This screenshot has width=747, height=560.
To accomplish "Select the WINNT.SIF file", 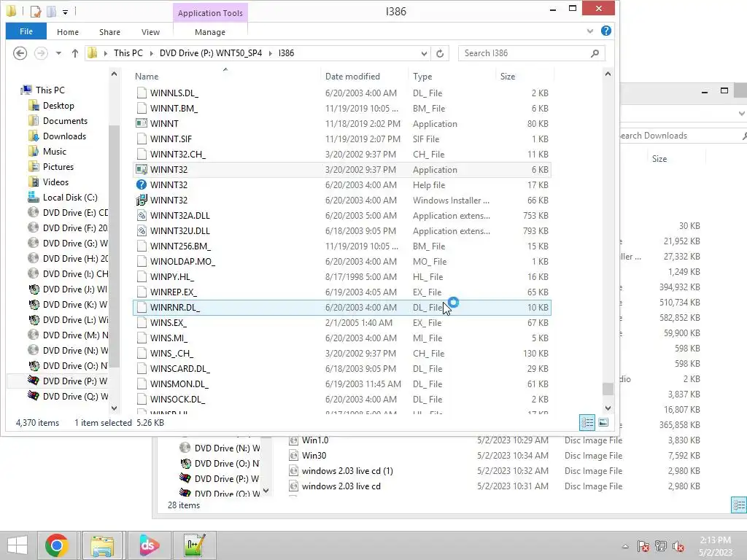I will pos(341,139).
